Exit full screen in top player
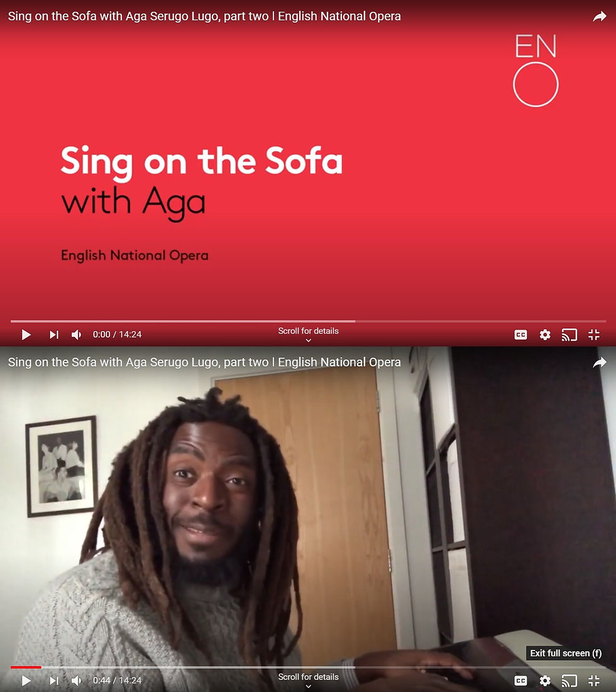This screenshot has width=616, height=692. point(594,335)
